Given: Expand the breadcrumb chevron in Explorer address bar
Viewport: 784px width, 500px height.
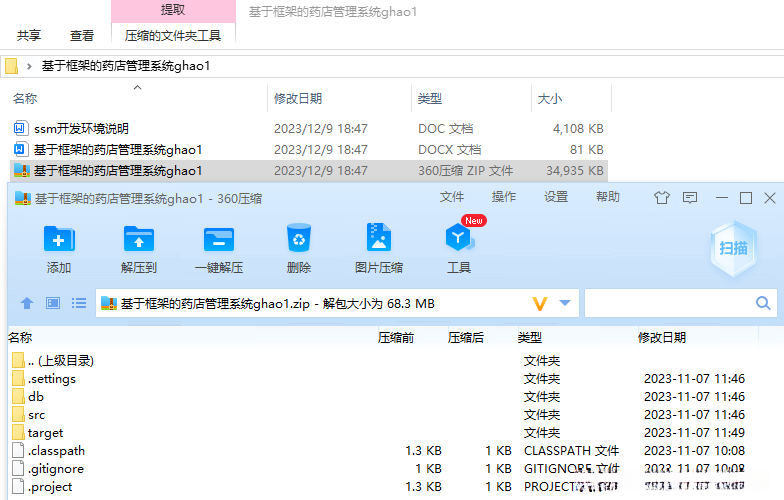Looking at the screenshot, I should click(30, 66).
